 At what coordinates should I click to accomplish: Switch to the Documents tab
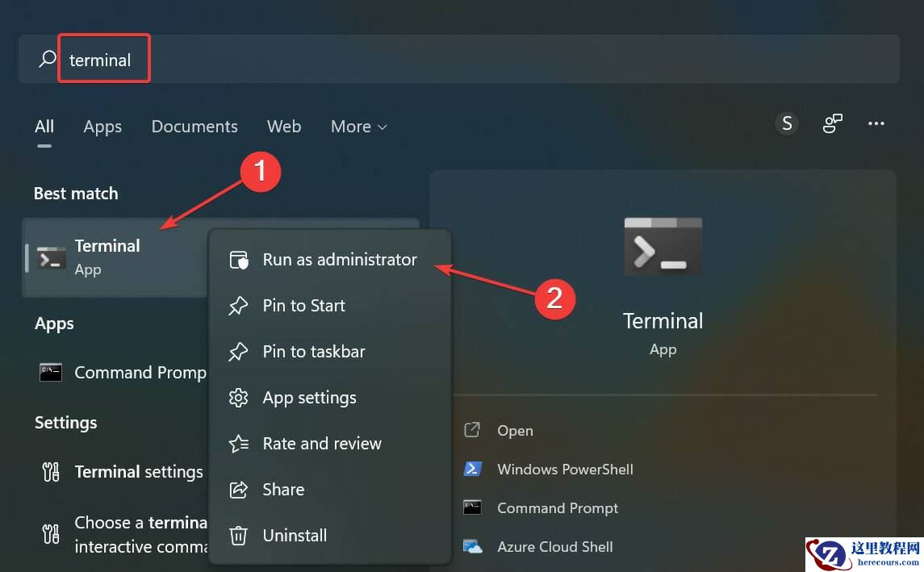click(x=194, y=127)
